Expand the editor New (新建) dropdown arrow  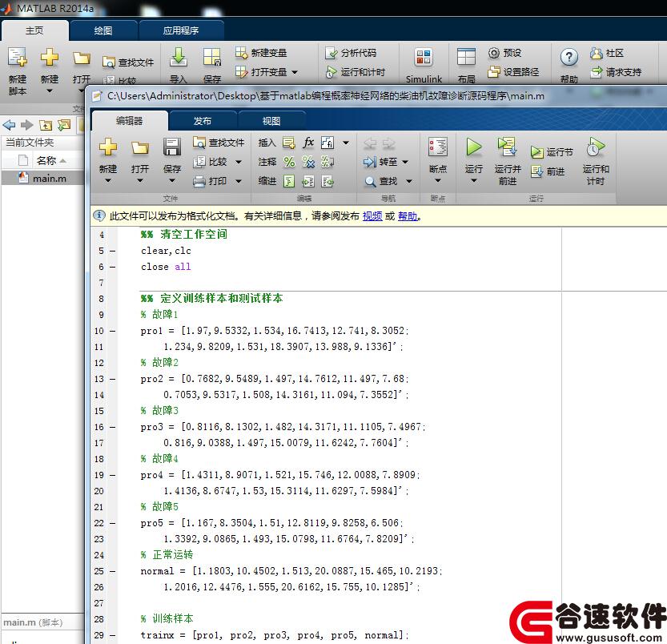point(108,181)
